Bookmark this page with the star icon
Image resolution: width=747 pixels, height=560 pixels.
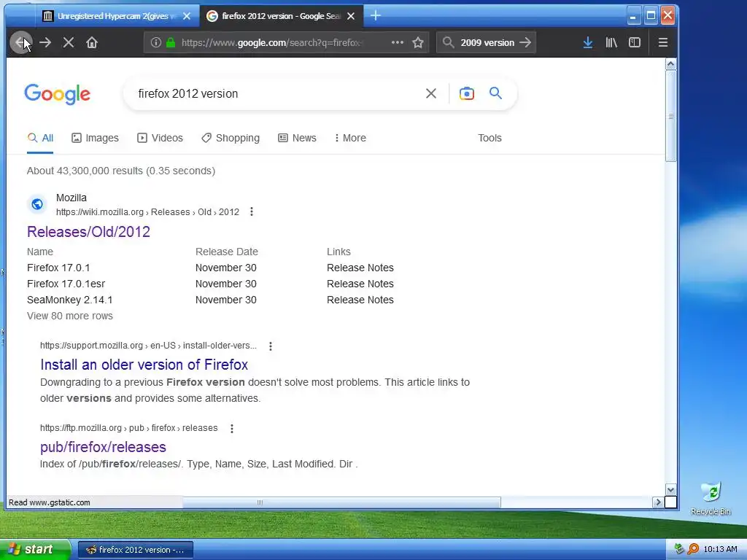click(x=418, y=42)
